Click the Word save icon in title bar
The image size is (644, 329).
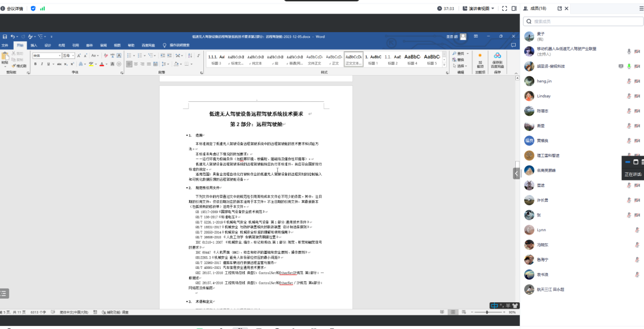coord(5,37)
